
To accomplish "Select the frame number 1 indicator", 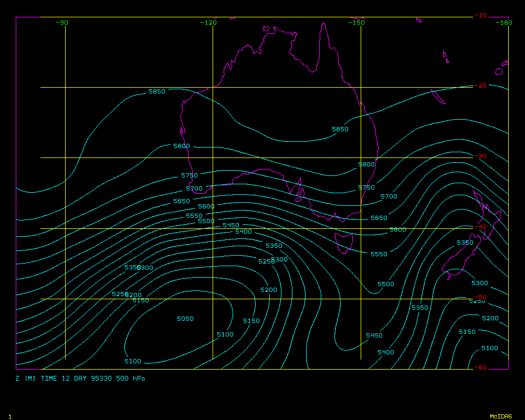I will [x=9, y=416].
